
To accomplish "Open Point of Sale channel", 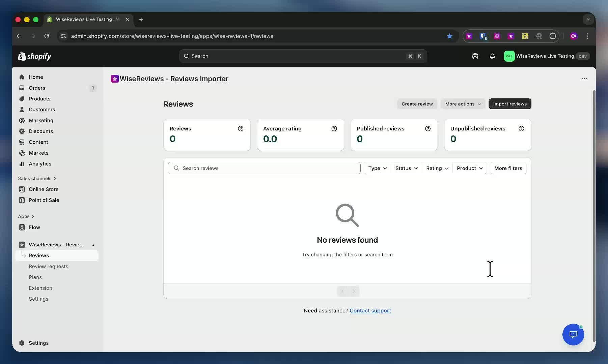I will (x=57, y=200).
